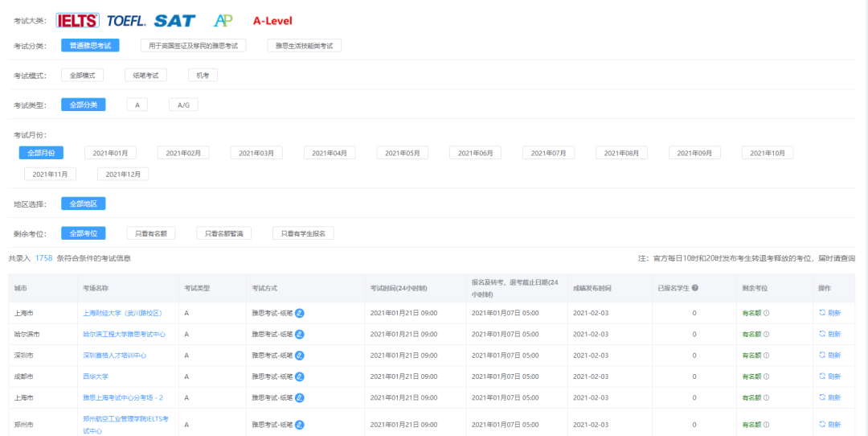Filter by month 2021年06月
Viewport: 868px width, 436px height.
coord(475,153)
